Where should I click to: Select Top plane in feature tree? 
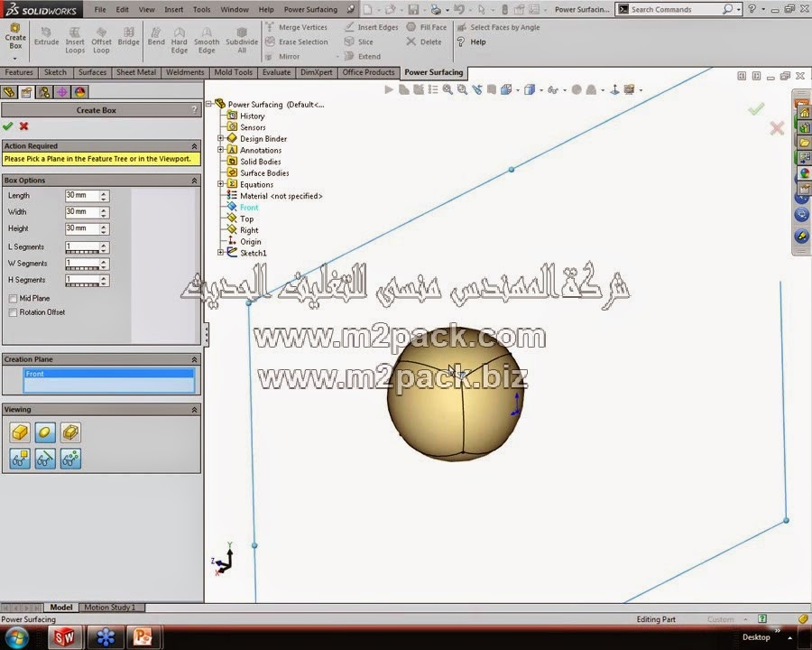(246, 218)
